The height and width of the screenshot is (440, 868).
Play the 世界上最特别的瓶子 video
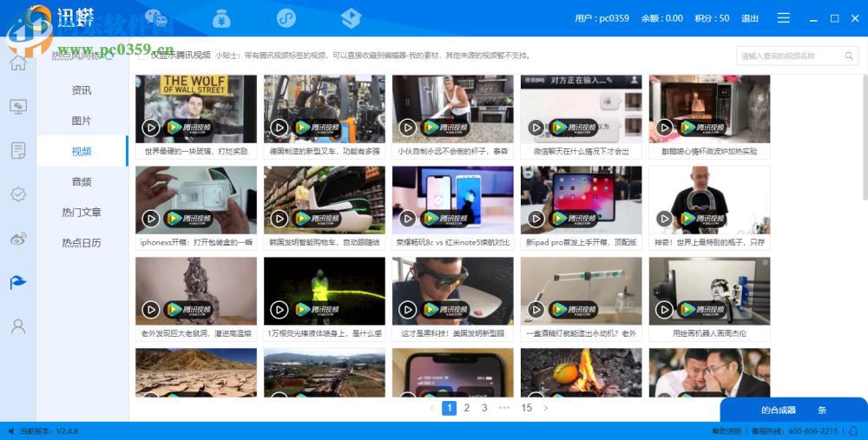pos(664,219)
